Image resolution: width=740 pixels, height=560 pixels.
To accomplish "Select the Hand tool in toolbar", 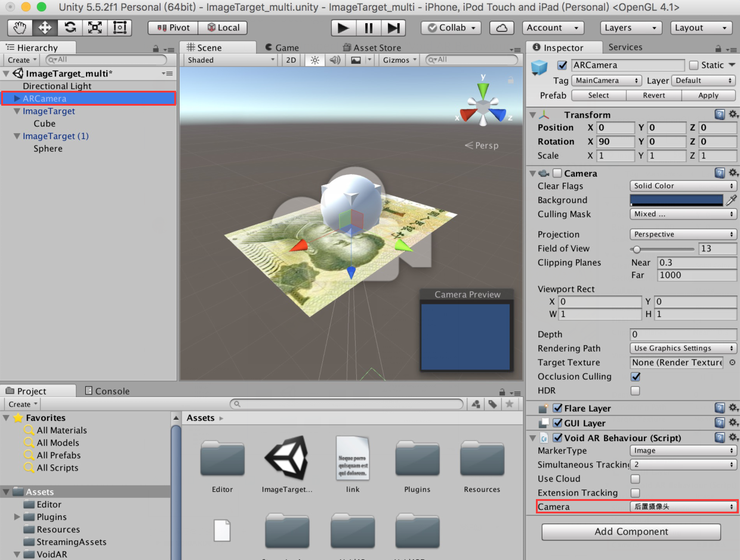I will pos(20,27).
